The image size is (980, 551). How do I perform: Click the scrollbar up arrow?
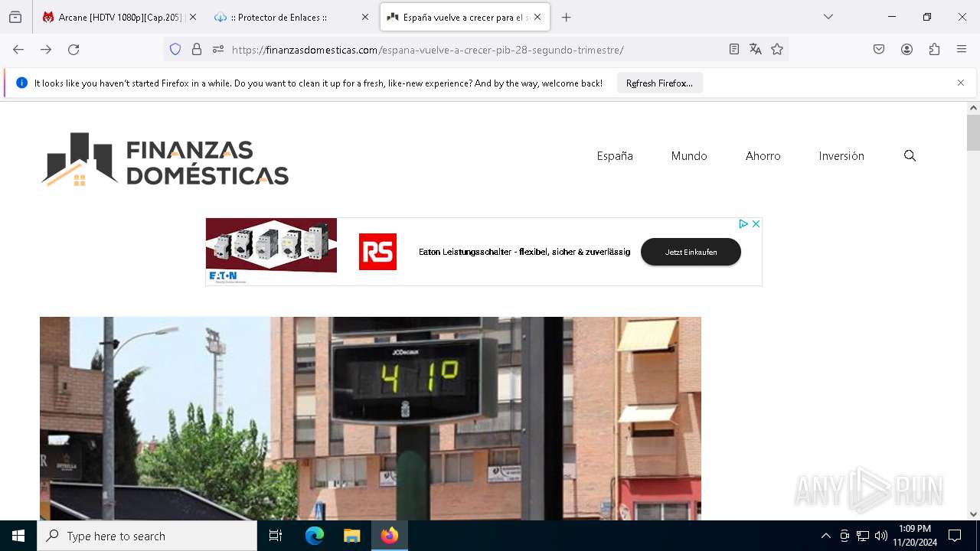click(x=973, y=108)
